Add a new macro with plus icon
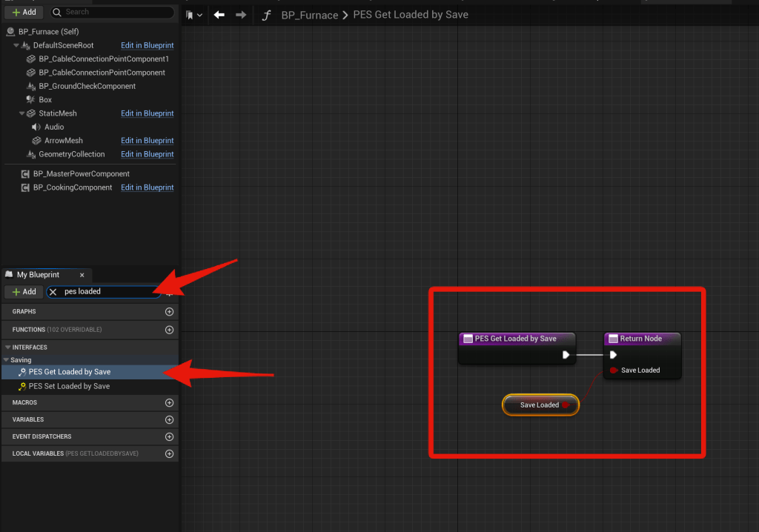Screen dimensions: 759x532 click(x=169, y=403)
